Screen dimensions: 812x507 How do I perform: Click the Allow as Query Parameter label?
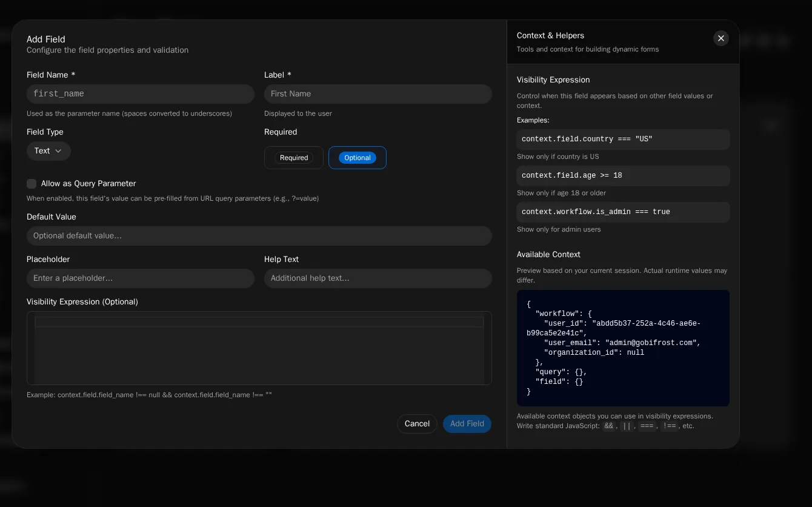point(88,184)
